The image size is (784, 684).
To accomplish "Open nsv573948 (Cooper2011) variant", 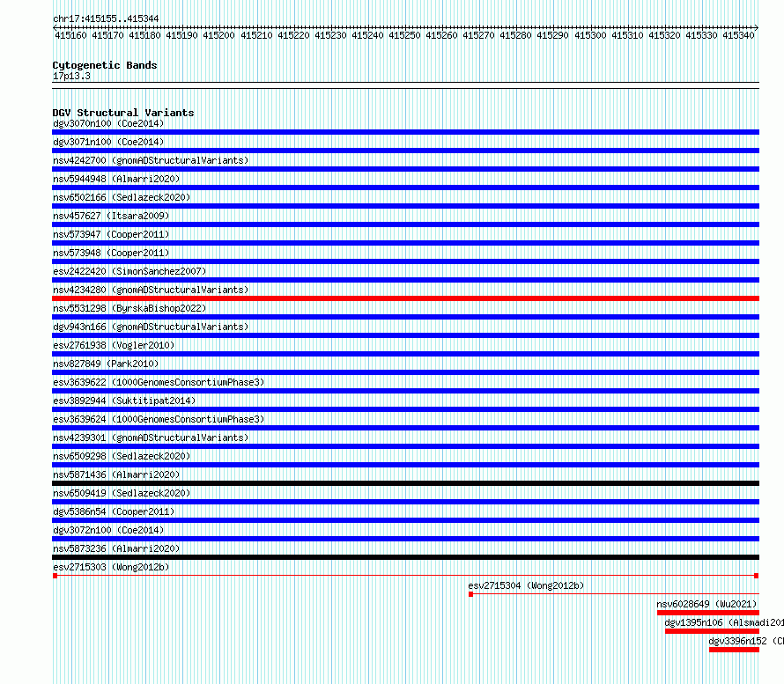I will tap(111, 253).
